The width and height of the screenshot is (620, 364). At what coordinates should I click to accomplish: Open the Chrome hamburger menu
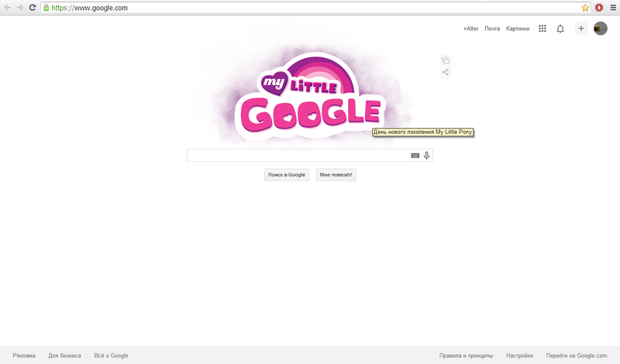611,8
